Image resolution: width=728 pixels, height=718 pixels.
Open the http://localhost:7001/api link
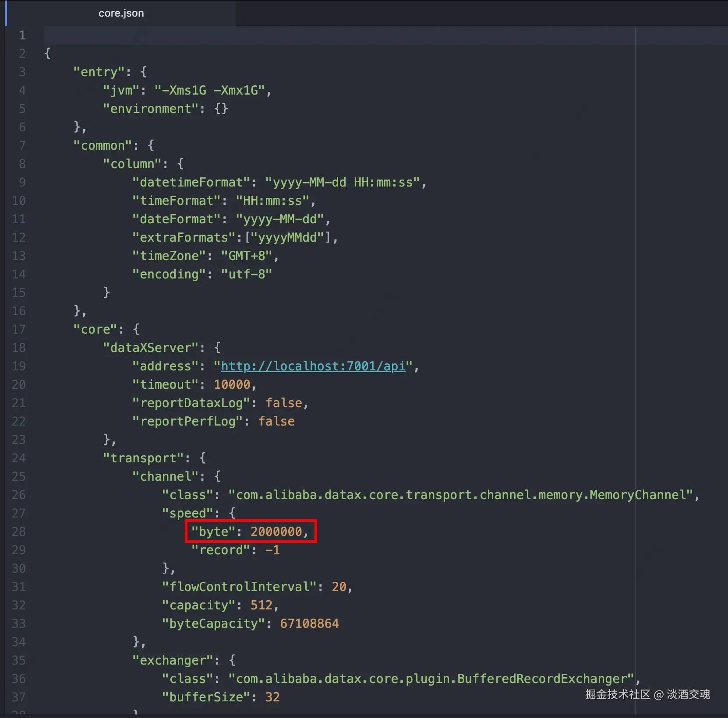(x=313, y=366)
